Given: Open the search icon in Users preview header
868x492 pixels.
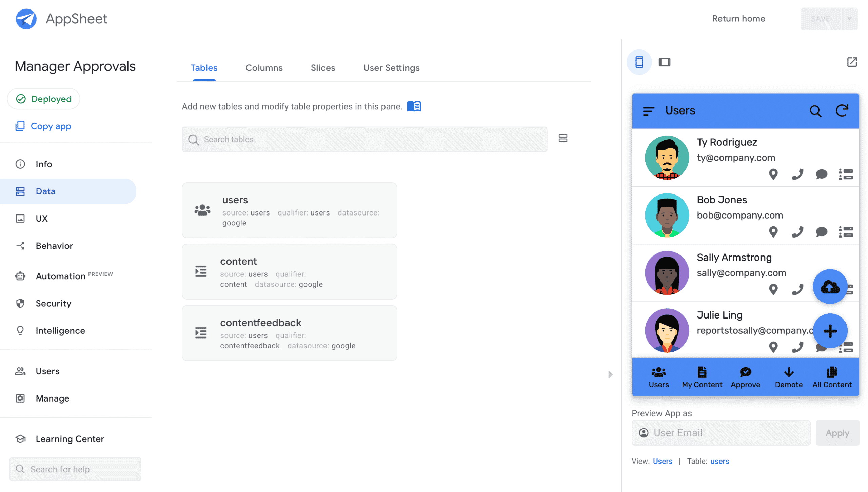Looking at the screenshot, I should 816,111.
